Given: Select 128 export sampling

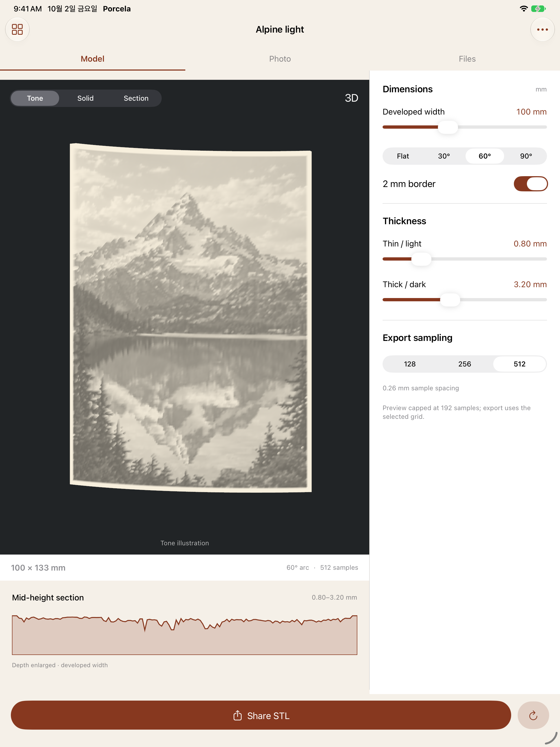Looking at the screenshot, I should pyautogui.click(x=410, y=364).
